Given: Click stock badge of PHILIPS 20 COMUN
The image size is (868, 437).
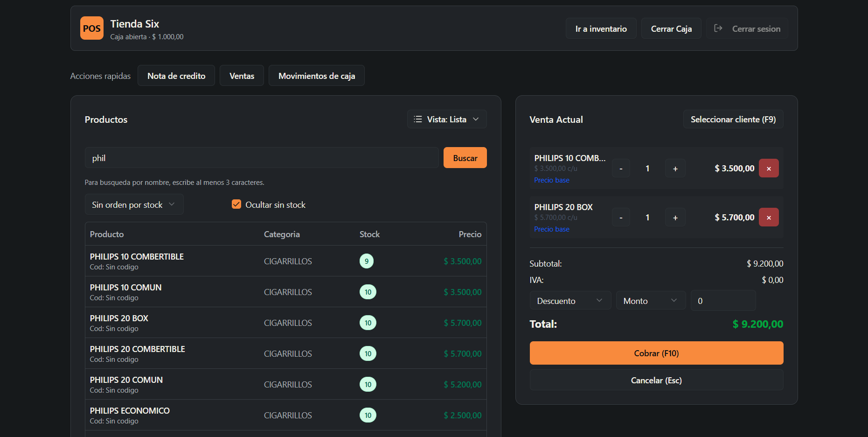Looking at the screenshot, I should click(x=368, y=384).
